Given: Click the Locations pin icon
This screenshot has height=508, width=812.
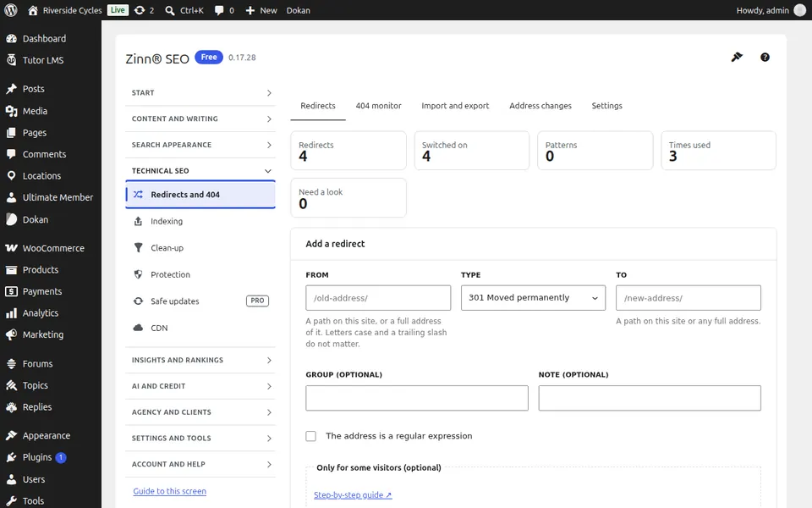Looking at the screenshot, I should pos(11,176).
